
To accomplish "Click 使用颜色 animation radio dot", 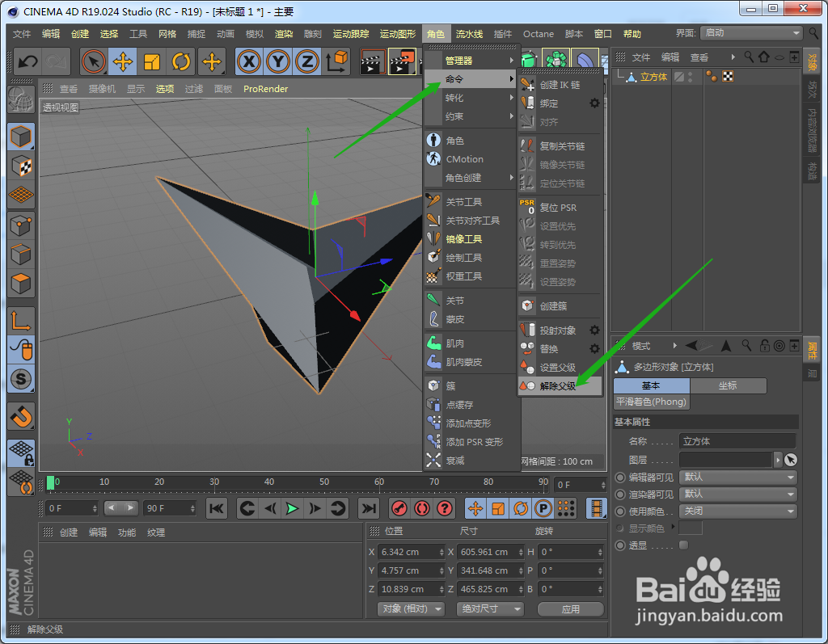I will [620, 511].
